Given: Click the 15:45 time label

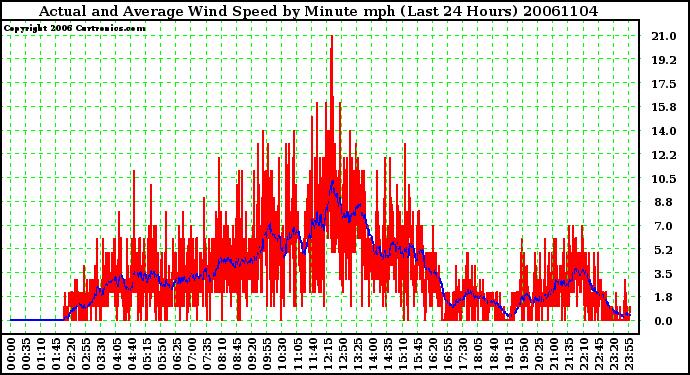Looking at the screenshot, I should pos(418,354).
